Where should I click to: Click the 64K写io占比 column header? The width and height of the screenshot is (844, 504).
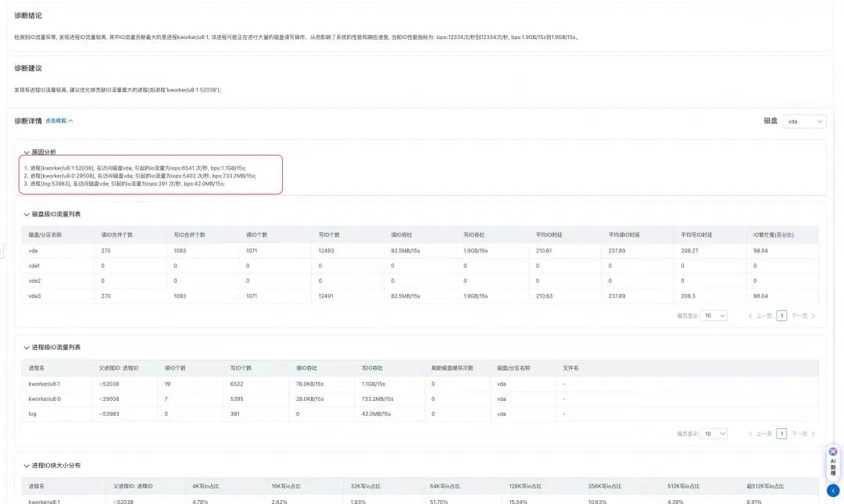[x=445, y=486]
